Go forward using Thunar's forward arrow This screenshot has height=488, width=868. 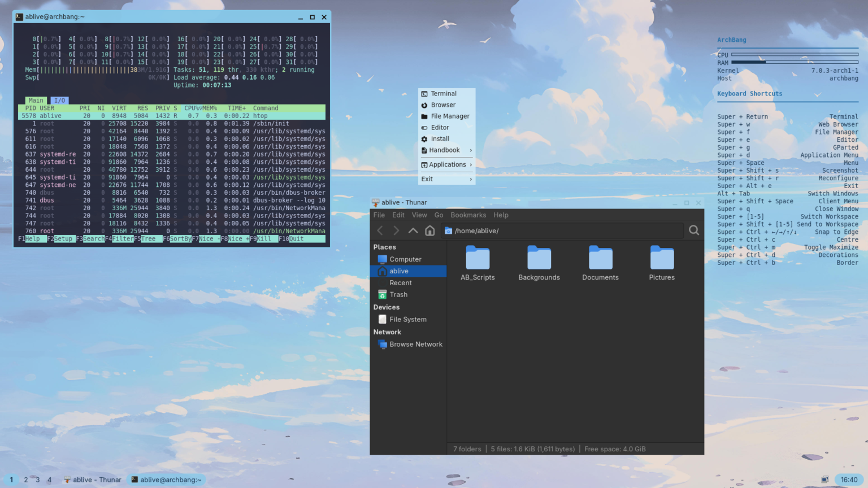396,230
